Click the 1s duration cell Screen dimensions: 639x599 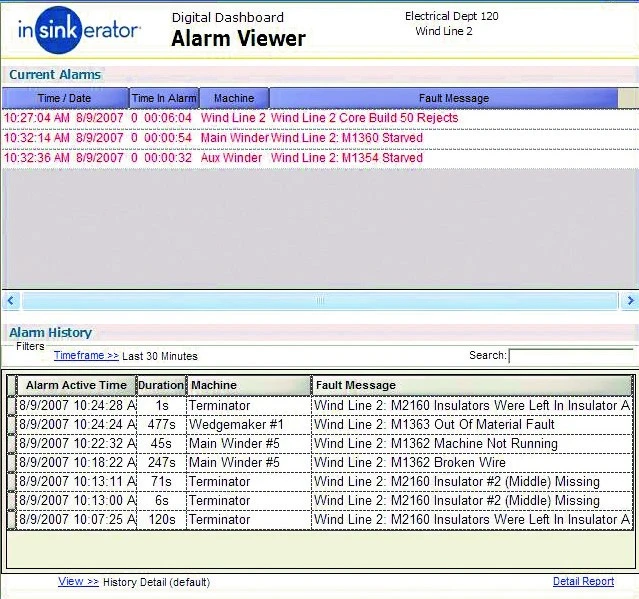162,406
